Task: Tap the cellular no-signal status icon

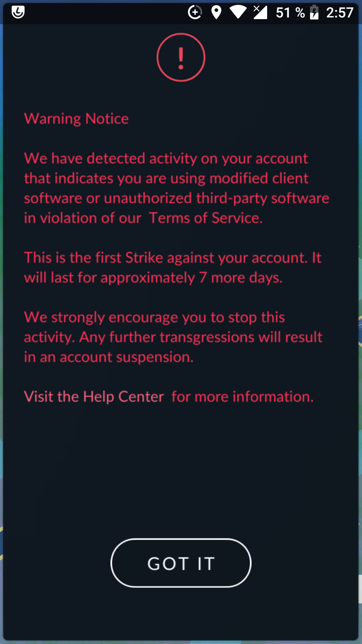Action: pos(260,12)
